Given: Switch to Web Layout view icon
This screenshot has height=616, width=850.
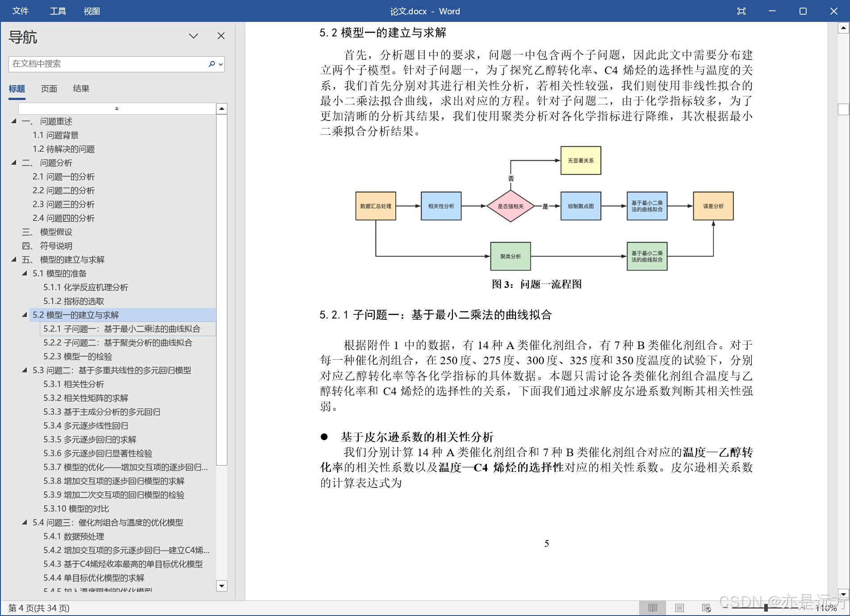Looking at the screenshot, I should (706, 608).
